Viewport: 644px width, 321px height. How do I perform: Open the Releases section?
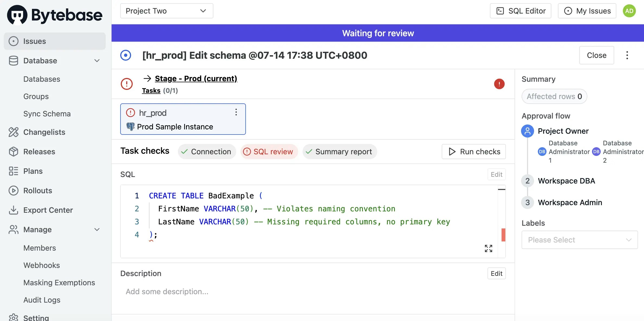click(x=39, y=152)
